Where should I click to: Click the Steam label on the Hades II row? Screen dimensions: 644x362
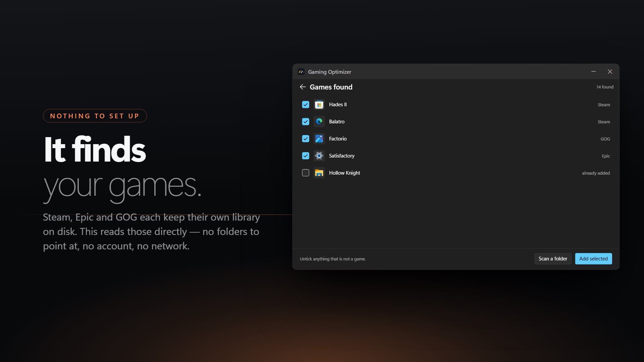(604, 105)
